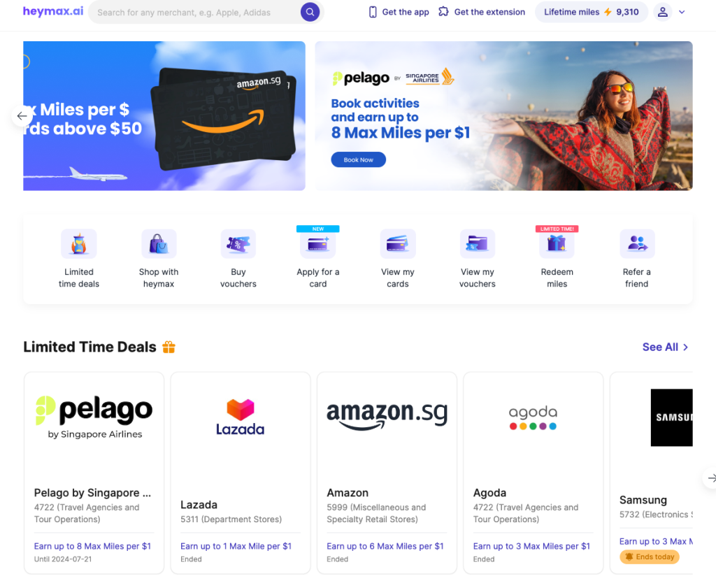Click Get the extension link
Screen dimensions: 716x588
[x=482, y=13]
